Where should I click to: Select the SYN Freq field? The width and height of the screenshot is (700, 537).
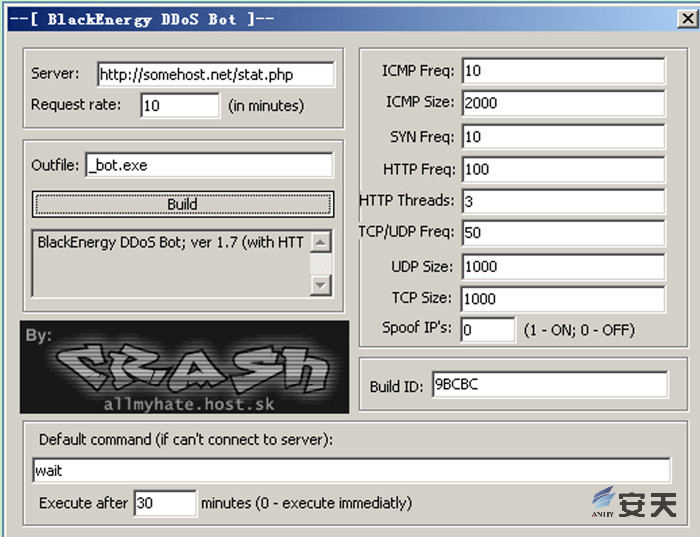pyautogui.click(x=563, y=137)
